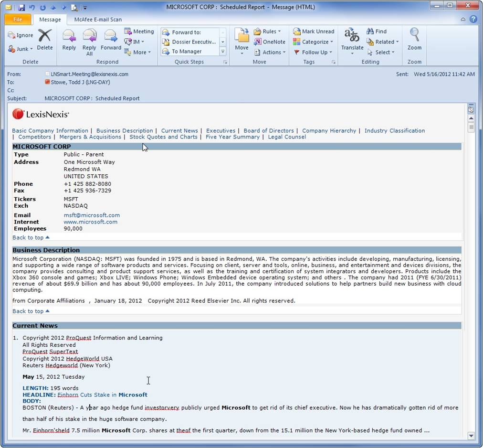This screenshot has height=448, width=483.
Task: Click Back to top under Employees
Action: 31,237
